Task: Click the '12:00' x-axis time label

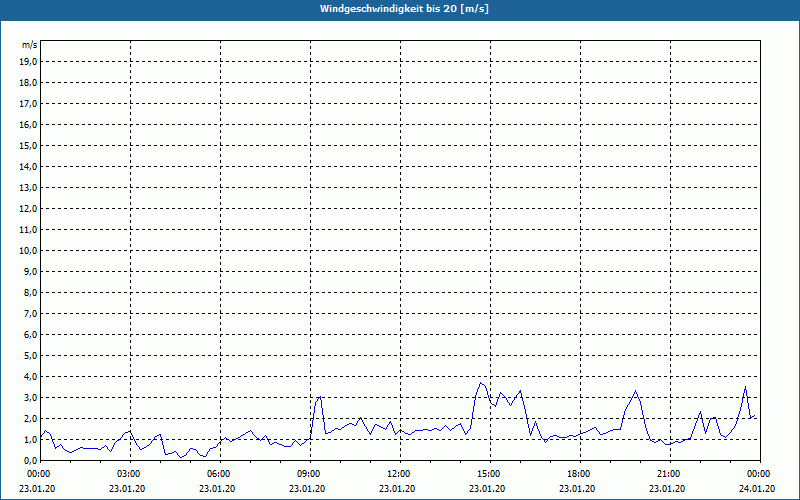Action: tap(397, 474)
